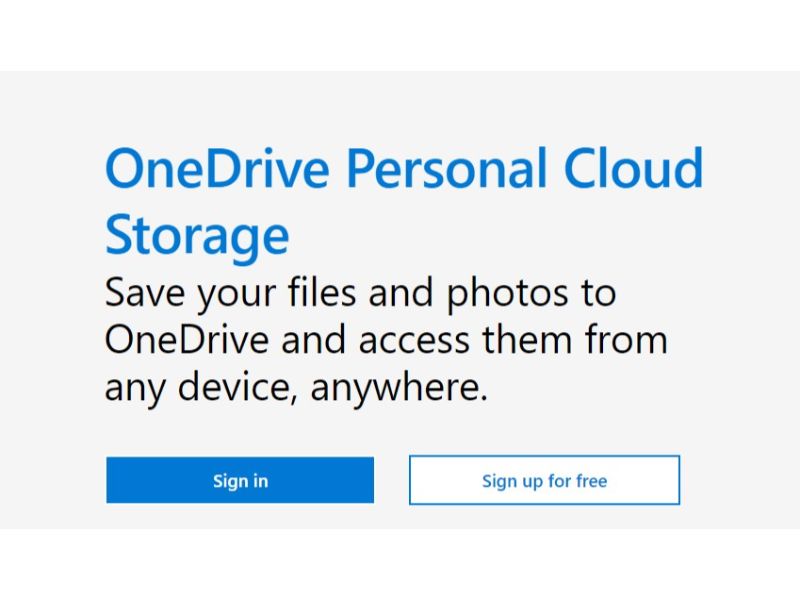This screenshot has width=800, height=600.
Task: Click the word files in the description
Action: tap(322, 292)
